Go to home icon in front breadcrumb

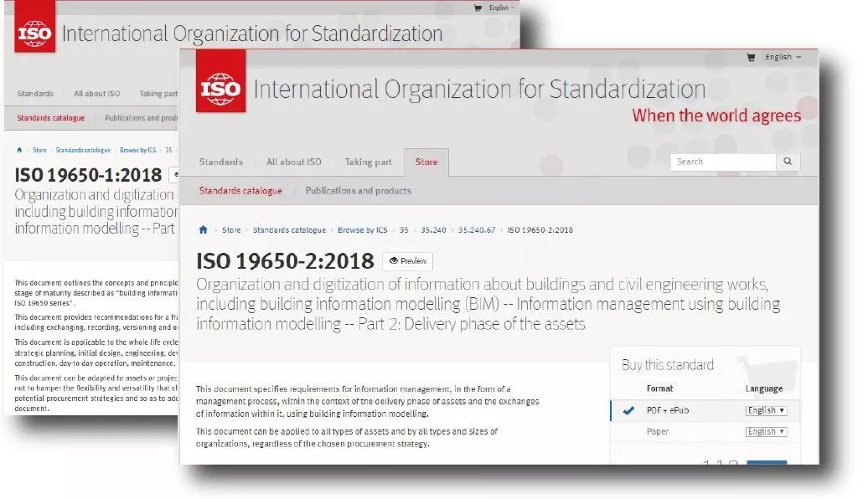point(203,229)
